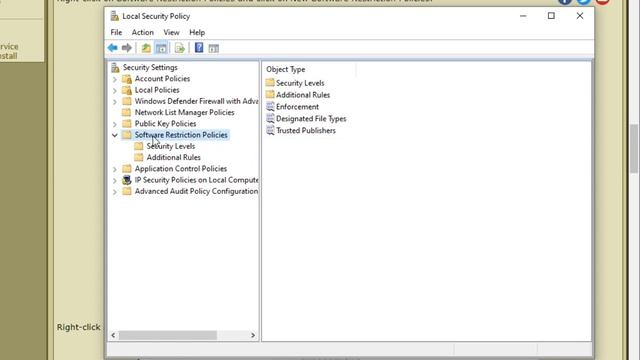This screenshot has width=640, height=360.
Task: Click the Trusted Publishers object icon
Action: 270,130
